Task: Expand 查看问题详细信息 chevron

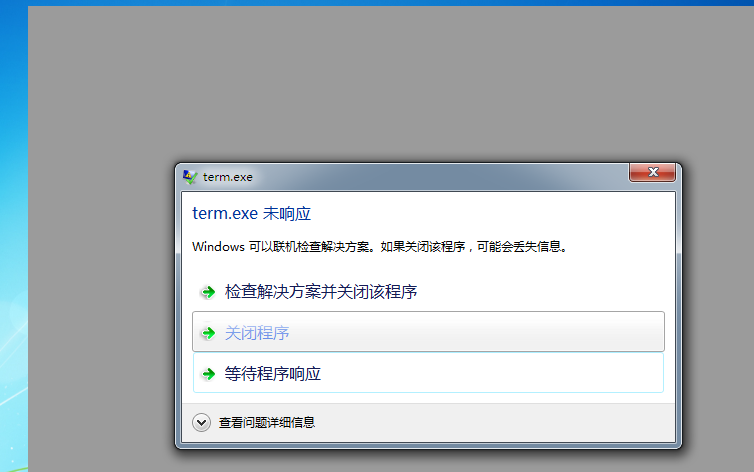Action: (x=201, y=422)
